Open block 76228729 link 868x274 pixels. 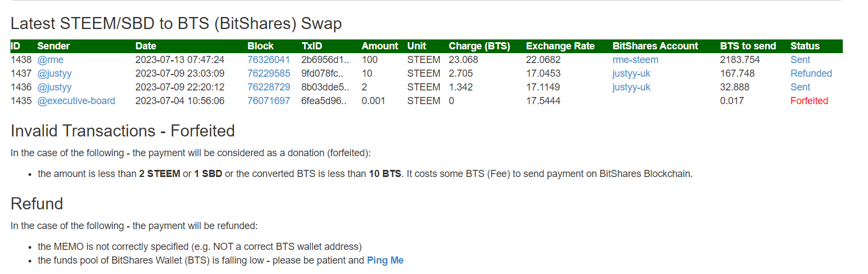pyautogui.click(x=269, y=87)
